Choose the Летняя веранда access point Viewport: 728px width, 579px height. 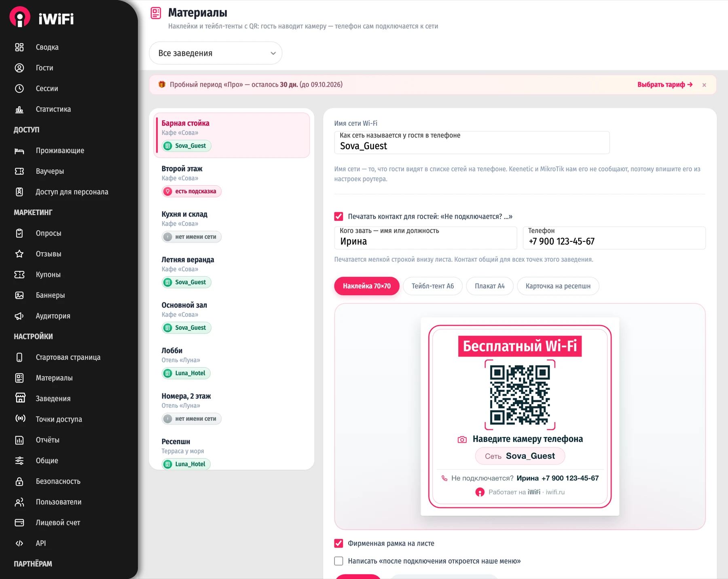coord(232,271)
